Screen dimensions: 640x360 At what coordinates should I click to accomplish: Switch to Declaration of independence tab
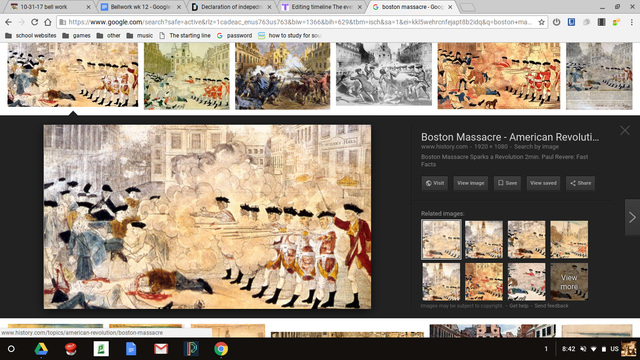pos(231,7)
